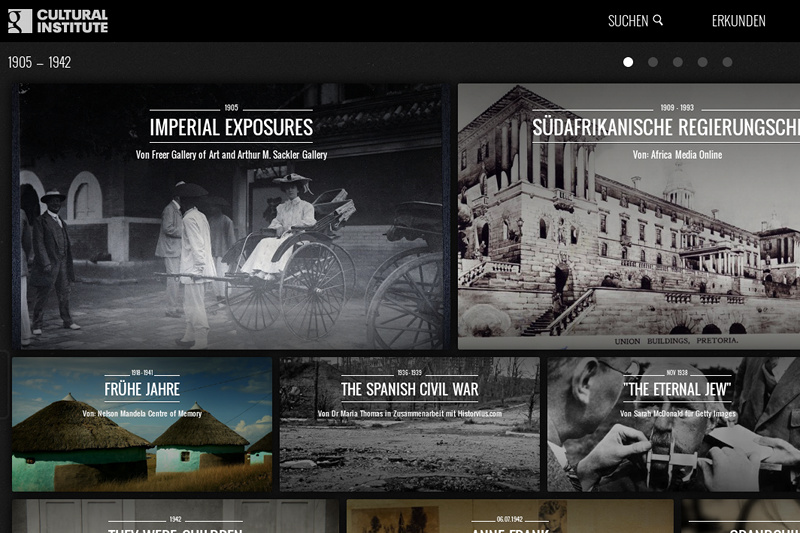Open "The Eternal Jew" exhibit
This screenshot has width=800, height=533.
(x=673, y=424)
